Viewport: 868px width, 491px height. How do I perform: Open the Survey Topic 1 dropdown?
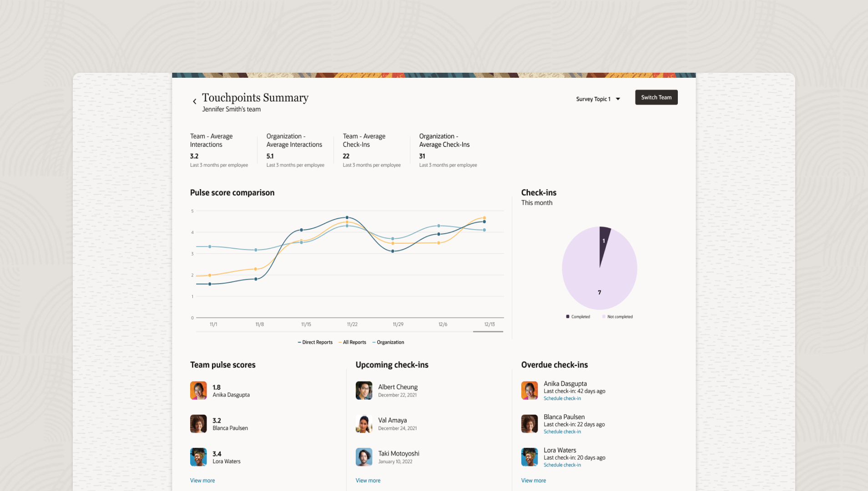click(x=598, y=99)
